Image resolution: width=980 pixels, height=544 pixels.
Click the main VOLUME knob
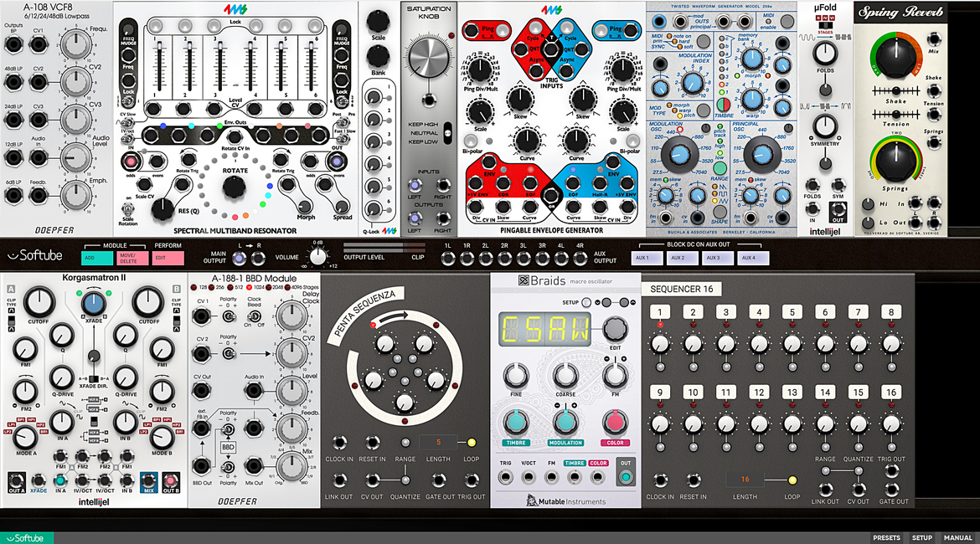pyautogui.click(x=318, y=256)
